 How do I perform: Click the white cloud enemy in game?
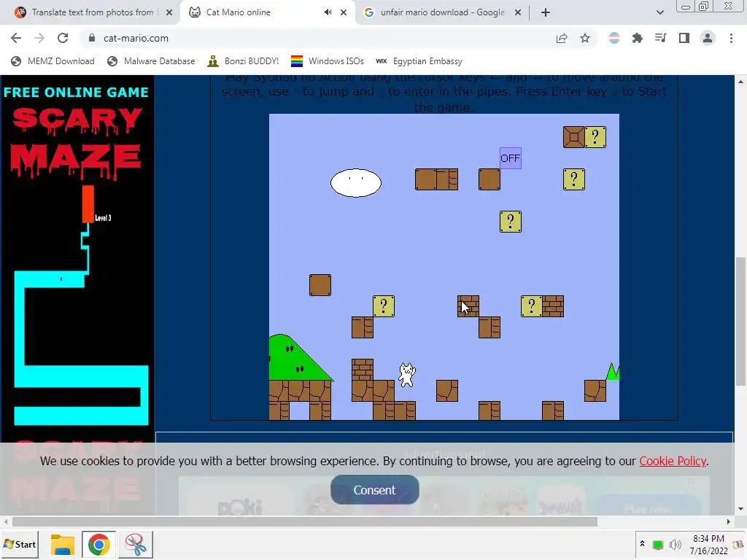point(356,182)
